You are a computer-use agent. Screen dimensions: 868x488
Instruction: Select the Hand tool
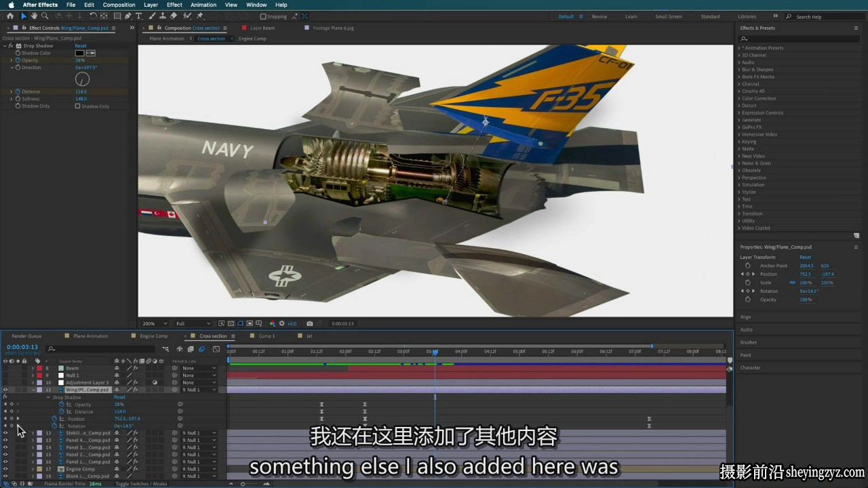pos(34,16)
